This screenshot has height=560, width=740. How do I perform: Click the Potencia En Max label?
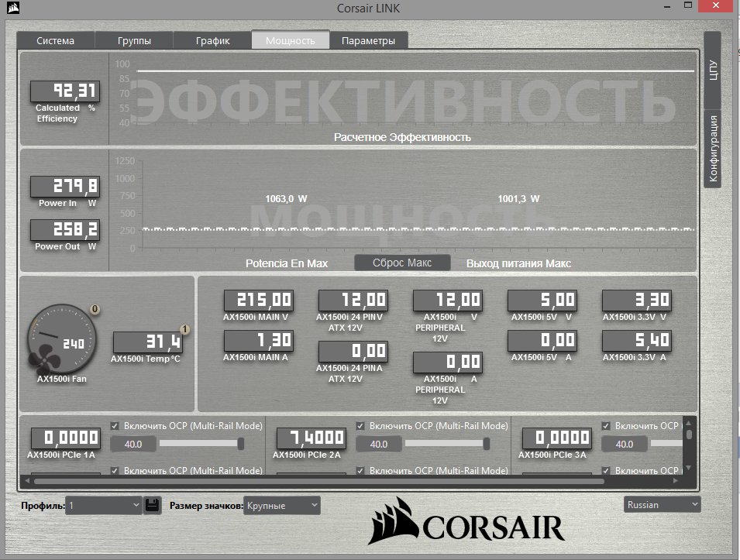[x=287, y=263]
